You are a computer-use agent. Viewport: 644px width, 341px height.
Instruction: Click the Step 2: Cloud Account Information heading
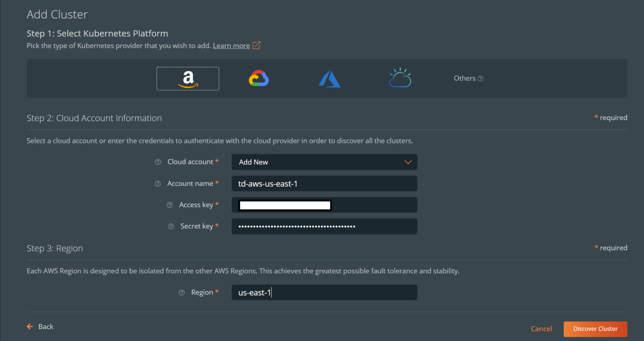[94, 118]
